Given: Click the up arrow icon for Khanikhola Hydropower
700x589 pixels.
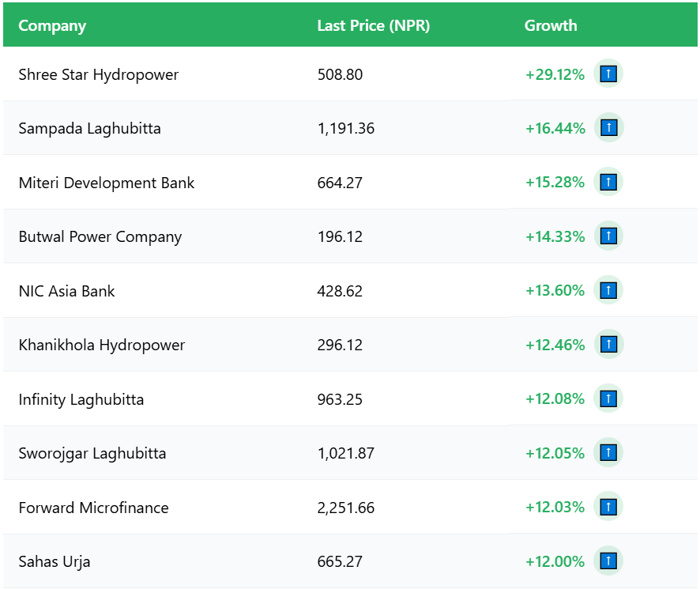Looking at the screenshot, I should (608, 345).
